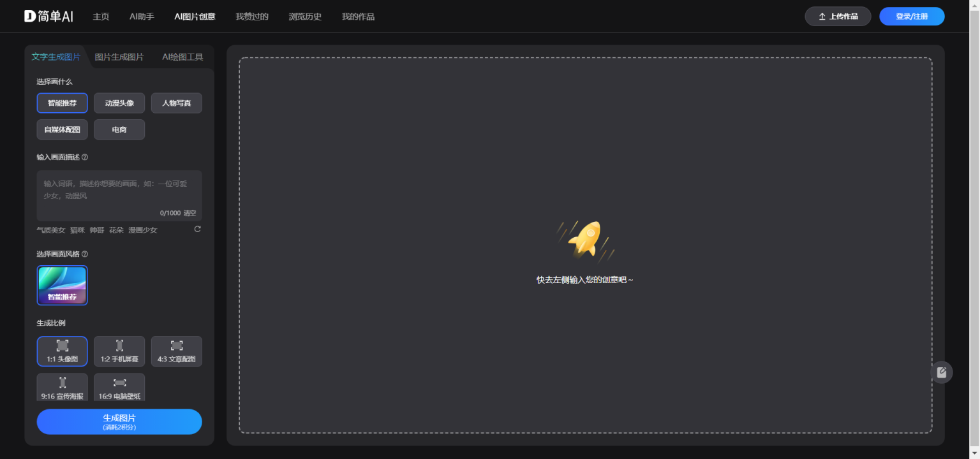
Task: Select 4:3 文章配图 aspect ratio
Action: point(177,351)
